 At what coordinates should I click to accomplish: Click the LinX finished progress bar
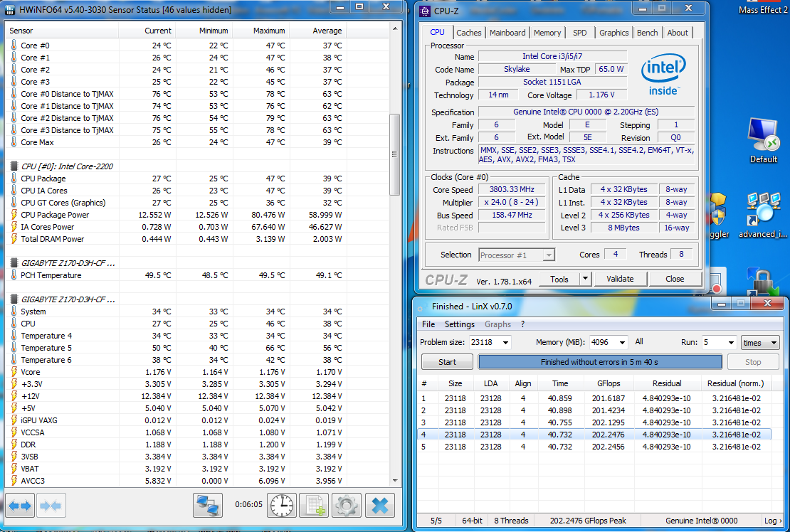point(599,362)
